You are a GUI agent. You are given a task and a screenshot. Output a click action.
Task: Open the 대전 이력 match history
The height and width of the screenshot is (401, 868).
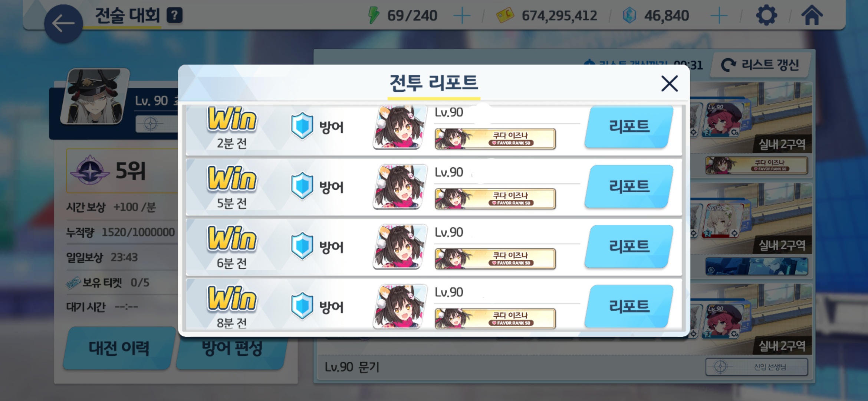tap(119, 348)
